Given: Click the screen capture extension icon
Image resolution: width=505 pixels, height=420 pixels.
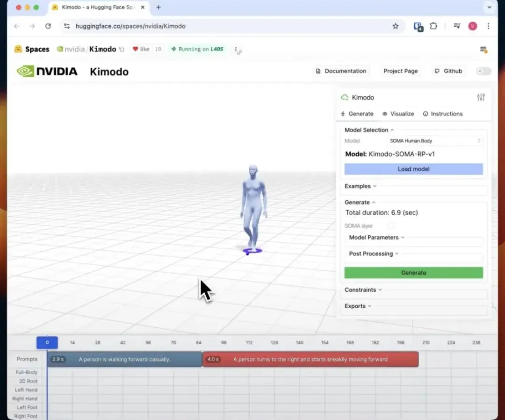Looking at the screenshot, I should pos(418,26).
